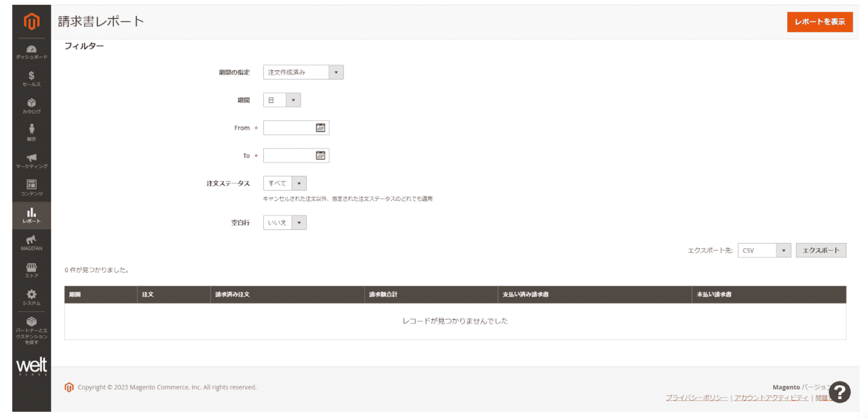Image resolution: width=868 pixels, height=419 pixels.
Task: Click the レポートを表示 button
Action: pos(819,22)
